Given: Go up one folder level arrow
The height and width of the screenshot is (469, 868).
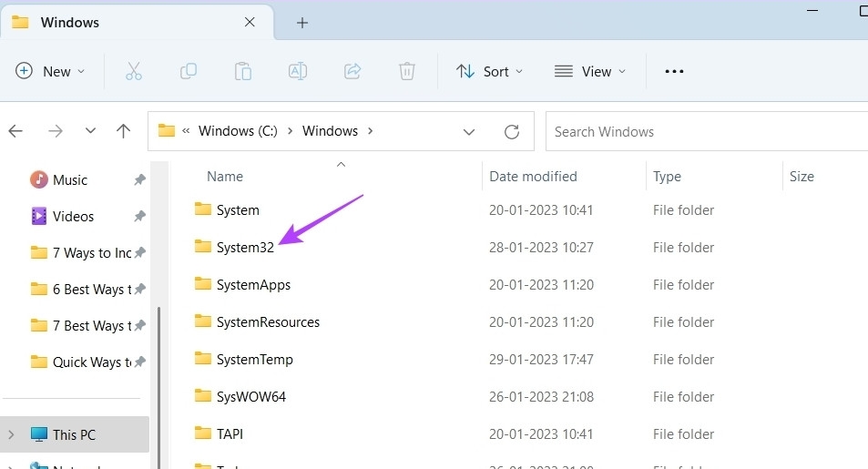Looking at the screenshot, I should (124, 131).
